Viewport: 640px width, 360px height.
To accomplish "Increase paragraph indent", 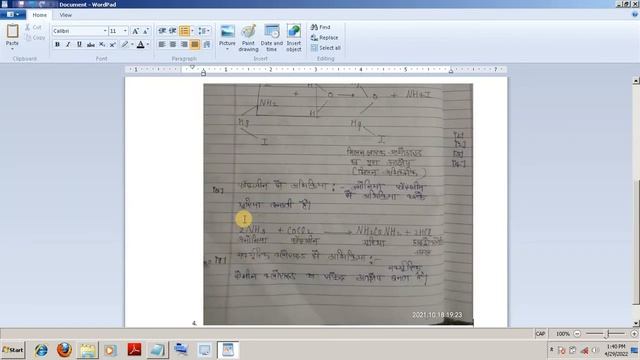I will tap(173, 31).
